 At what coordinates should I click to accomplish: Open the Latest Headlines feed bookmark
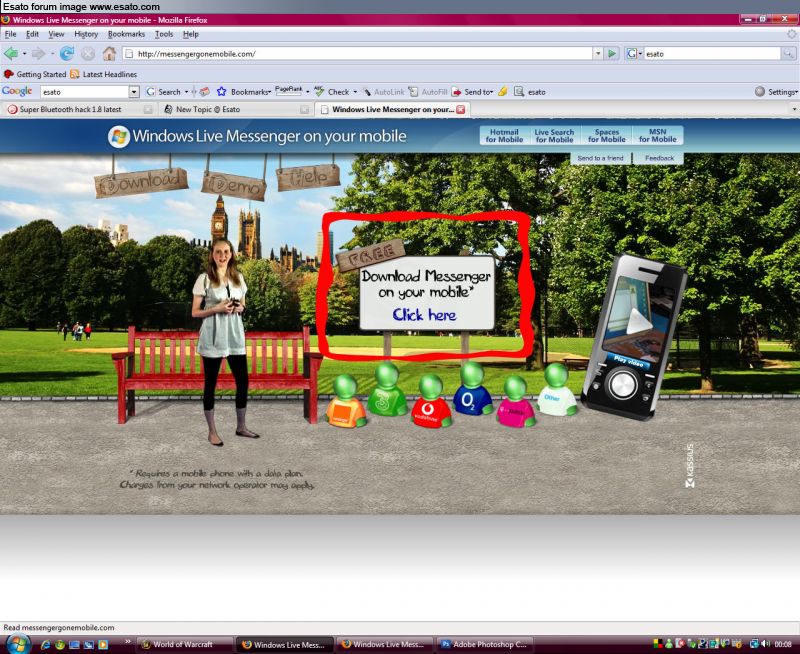[104, 74]
